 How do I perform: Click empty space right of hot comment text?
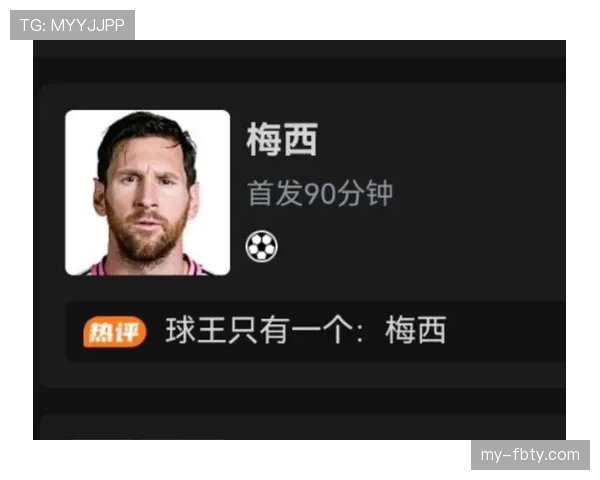pyautogui.click(x=505, y=331)
